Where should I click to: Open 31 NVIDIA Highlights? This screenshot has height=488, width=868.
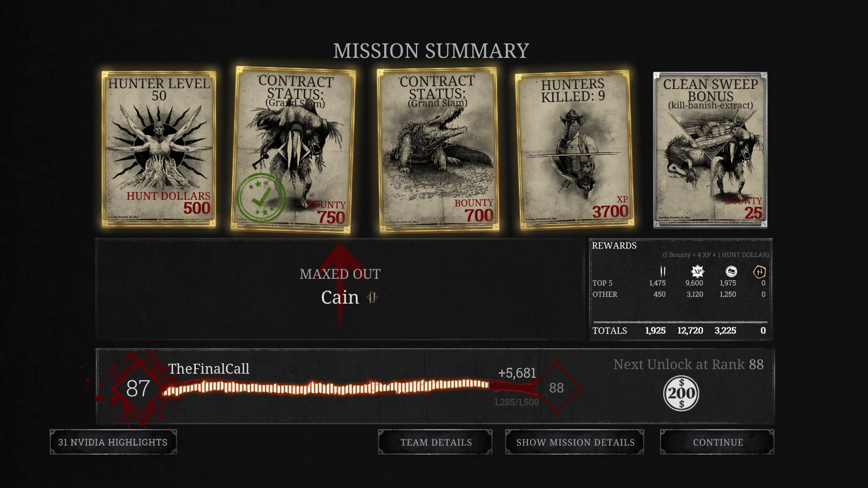[x=113, y=442]
